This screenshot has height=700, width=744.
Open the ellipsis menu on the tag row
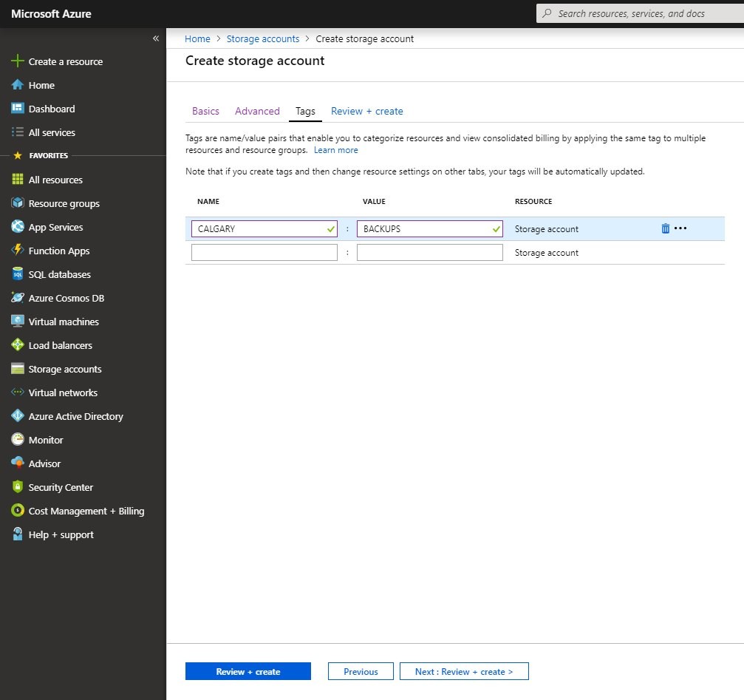click(x=680, y=228)
